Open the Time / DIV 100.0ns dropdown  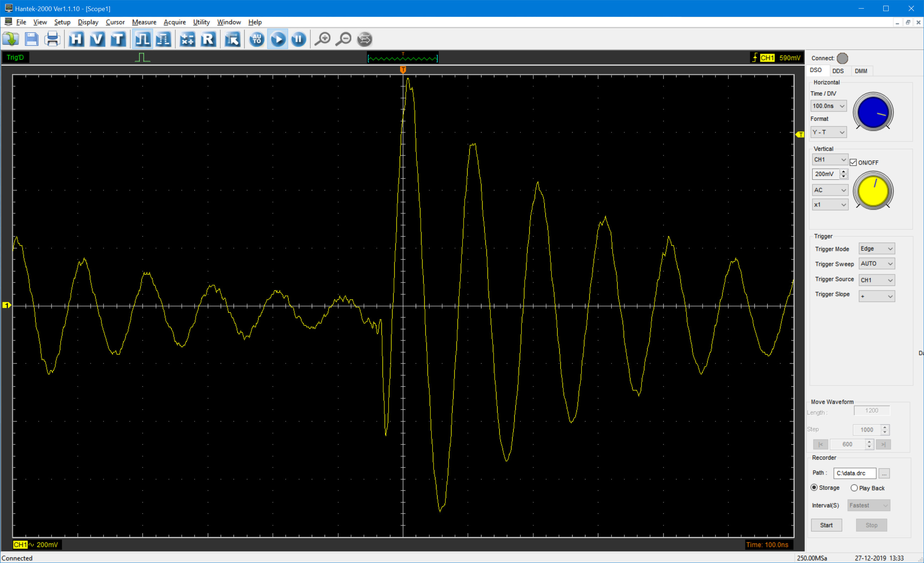coord(828,106)
